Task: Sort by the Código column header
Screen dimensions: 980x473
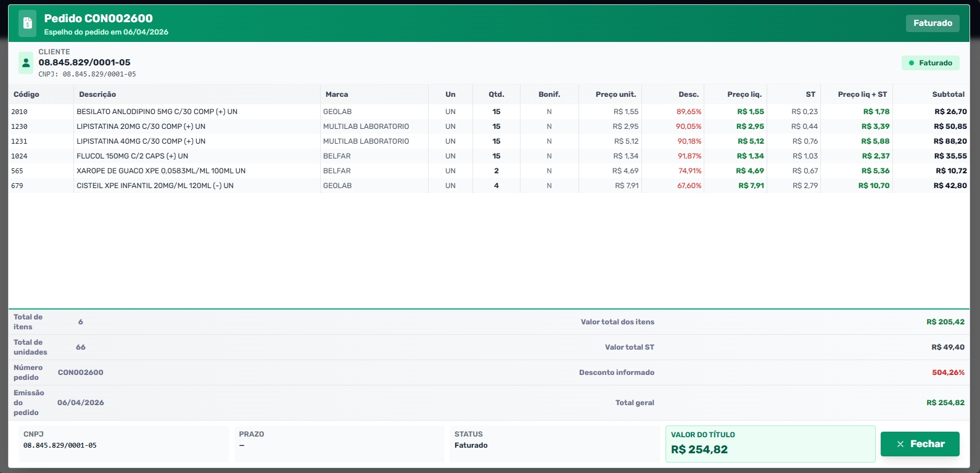Action: (27, 94)
